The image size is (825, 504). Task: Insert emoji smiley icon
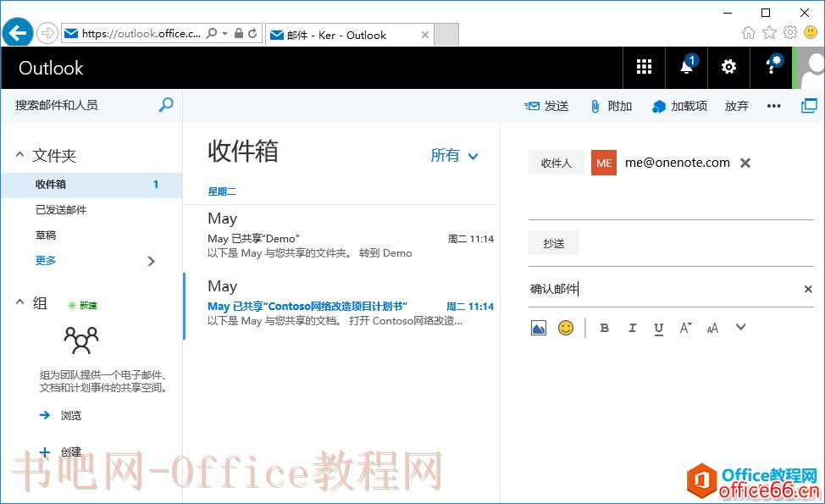(566, 328)
